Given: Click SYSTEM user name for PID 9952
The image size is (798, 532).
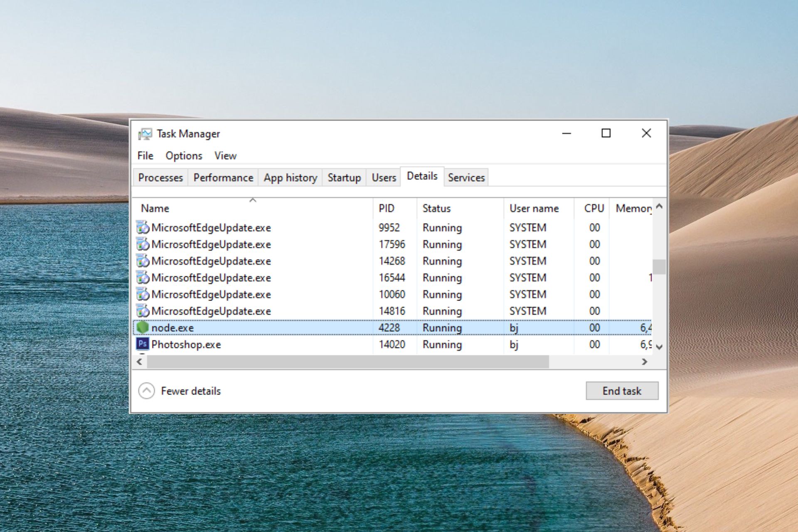Looking at the screenshot, I should (x=528, y=228).
